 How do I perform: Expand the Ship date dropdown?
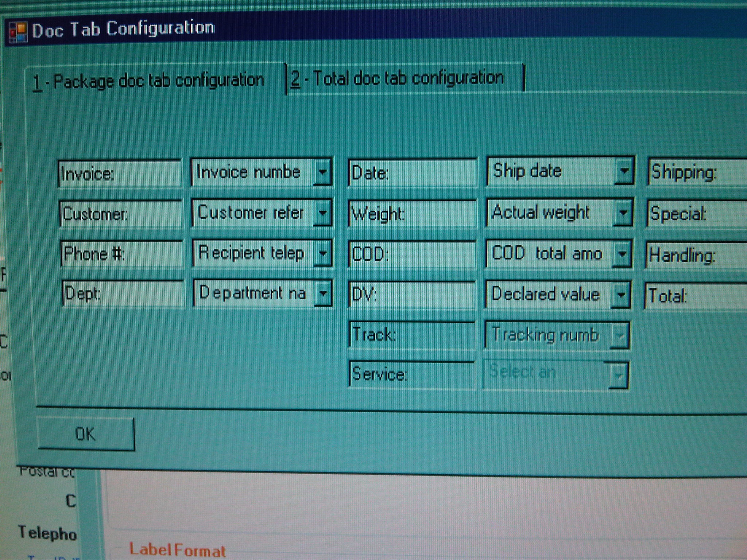pos(624,171)
